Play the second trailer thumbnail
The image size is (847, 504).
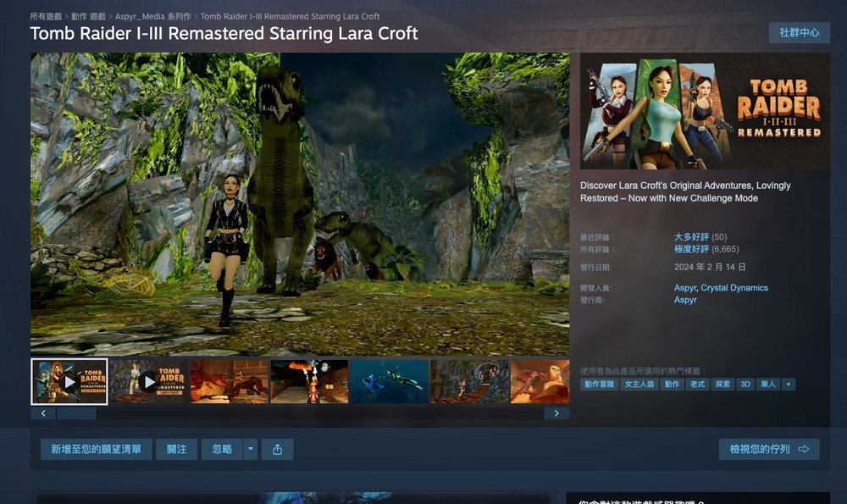tap(149, 382)
